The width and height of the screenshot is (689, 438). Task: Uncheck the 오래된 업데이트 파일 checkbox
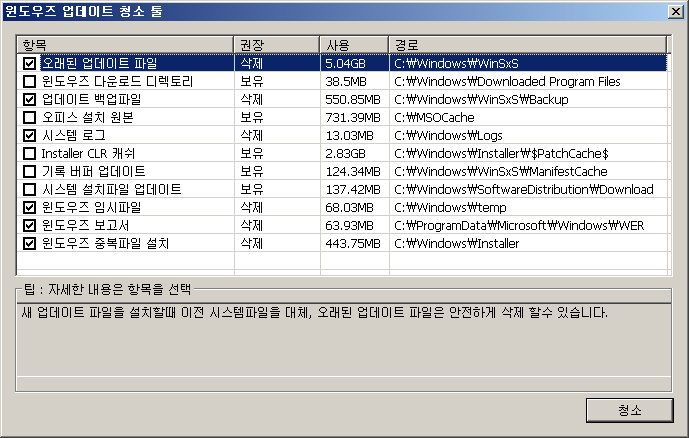[x=29, y=63]
